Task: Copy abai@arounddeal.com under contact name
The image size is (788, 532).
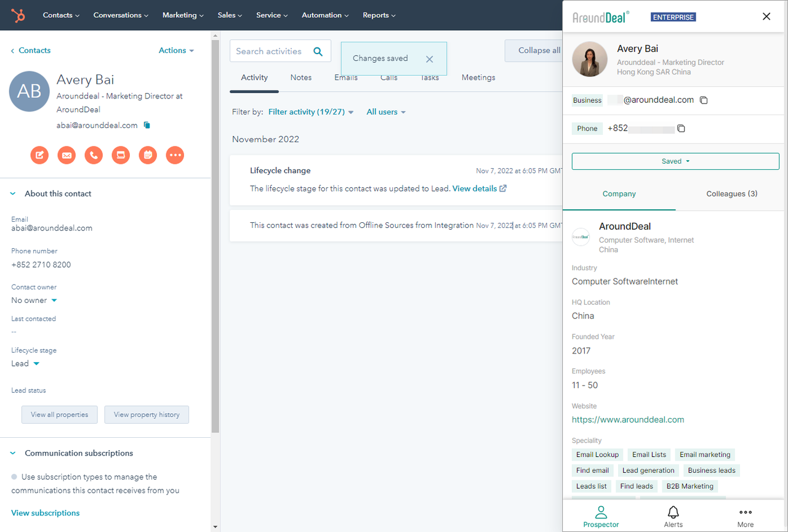Action: pyautogui.click(x=147, y=126)
